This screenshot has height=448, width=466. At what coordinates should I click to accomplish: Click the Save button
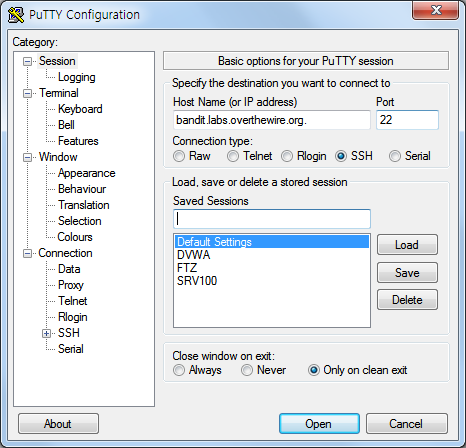coord(407,273)
